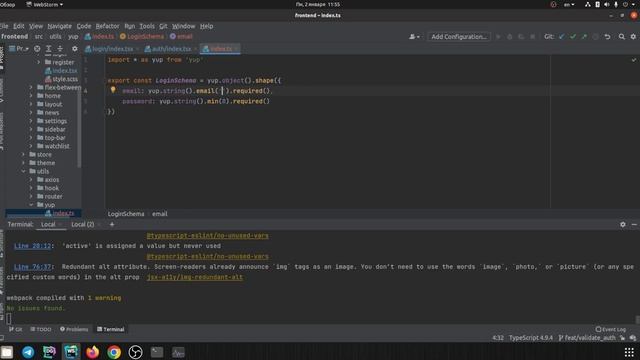
Task: Click the Git commit green checkmark icon
Action: (573, 37)
